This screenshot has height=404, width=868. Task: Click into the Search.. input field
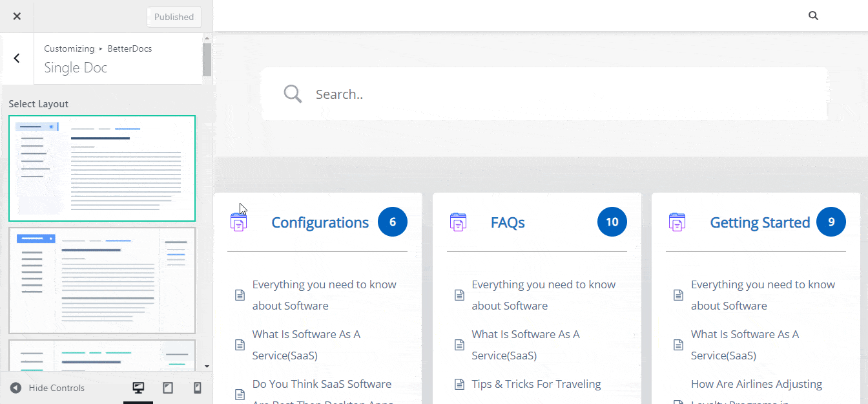pos(555,94)
